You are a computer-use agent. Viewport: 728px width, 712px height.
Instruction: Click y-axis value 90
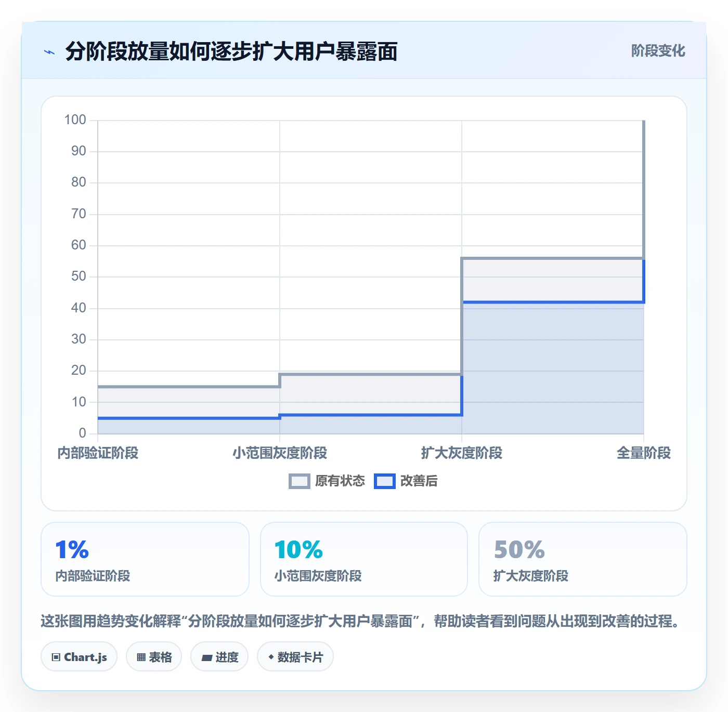[x=79, y=151]
